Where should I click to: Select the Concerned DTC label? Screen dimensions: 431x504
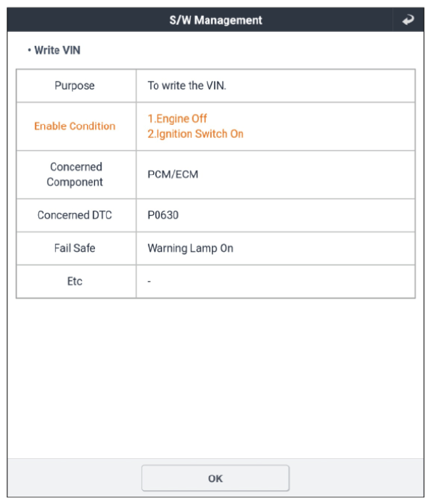[x=75, y=215]
